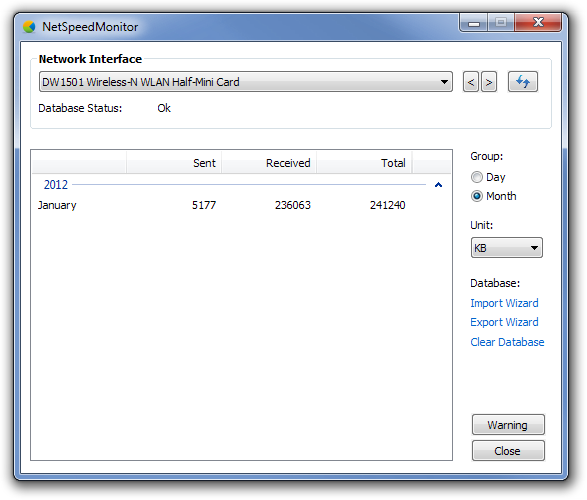587x500 pixels.
Task: Open the Export Wizard link
Action: pos(504,322)
